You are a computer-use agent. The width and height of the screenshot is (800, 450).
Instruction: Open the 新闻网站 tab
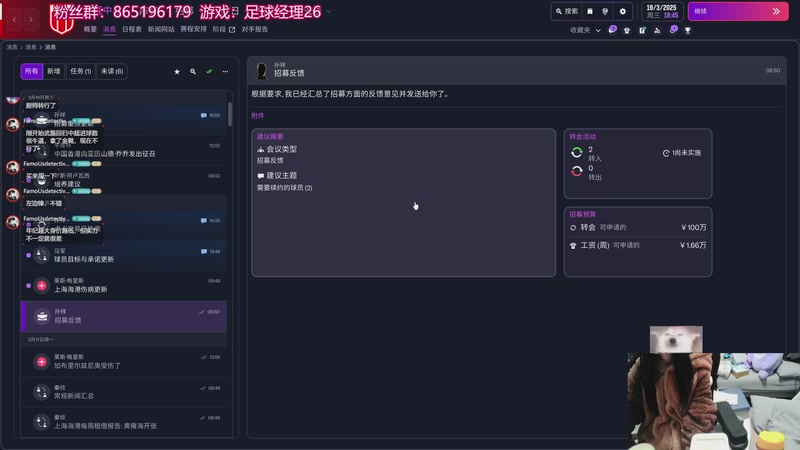point(161,29)
